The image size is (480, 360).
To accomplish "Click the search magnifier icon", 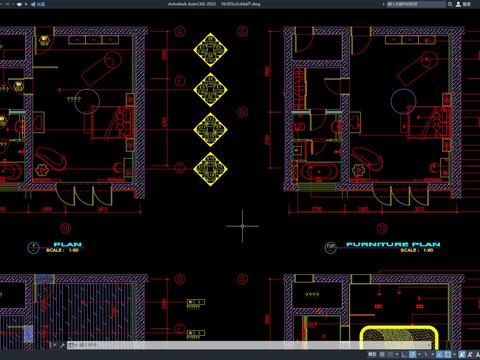I will tap(450, 4).
